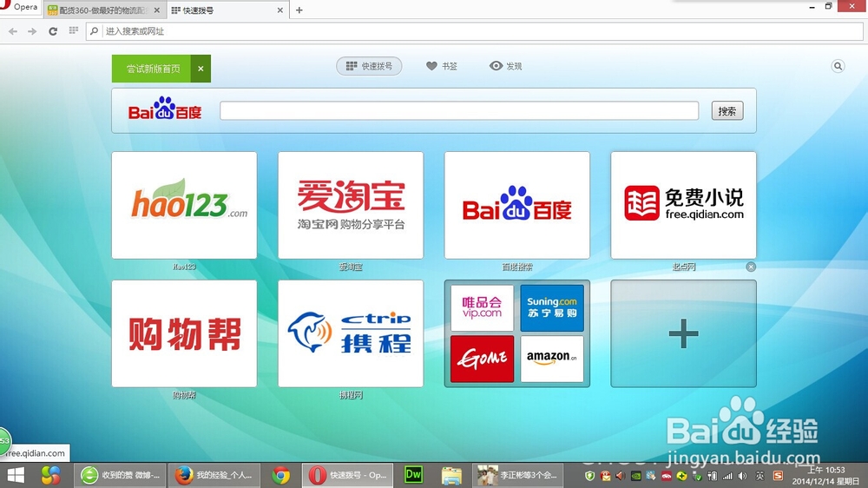Click the browser forward arrow

coord(32,31)
